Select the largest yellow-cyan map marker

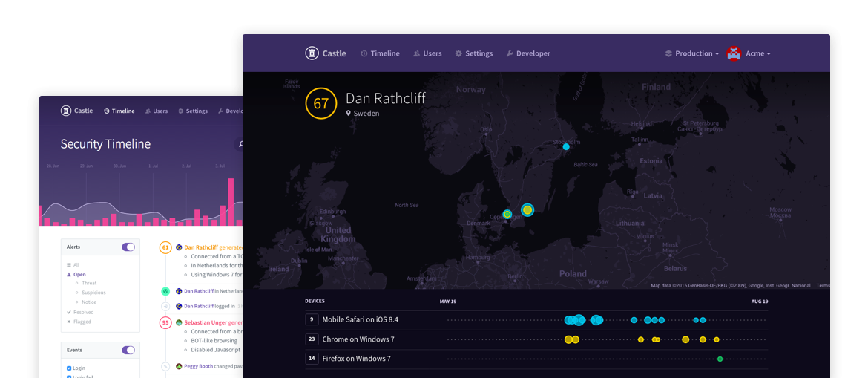click(x=527, y=209)
